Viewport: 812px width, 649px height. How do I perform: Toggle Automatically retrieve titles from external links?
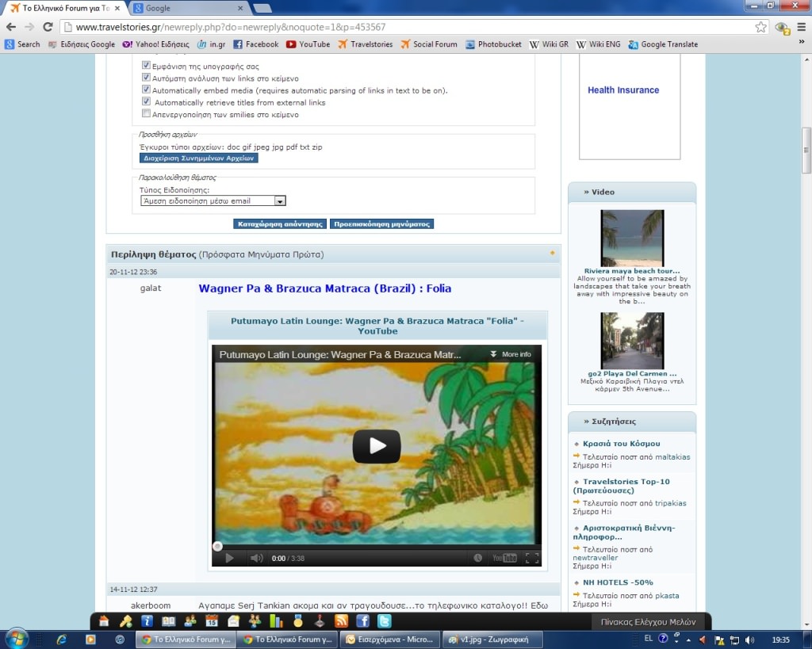point(146,101)
